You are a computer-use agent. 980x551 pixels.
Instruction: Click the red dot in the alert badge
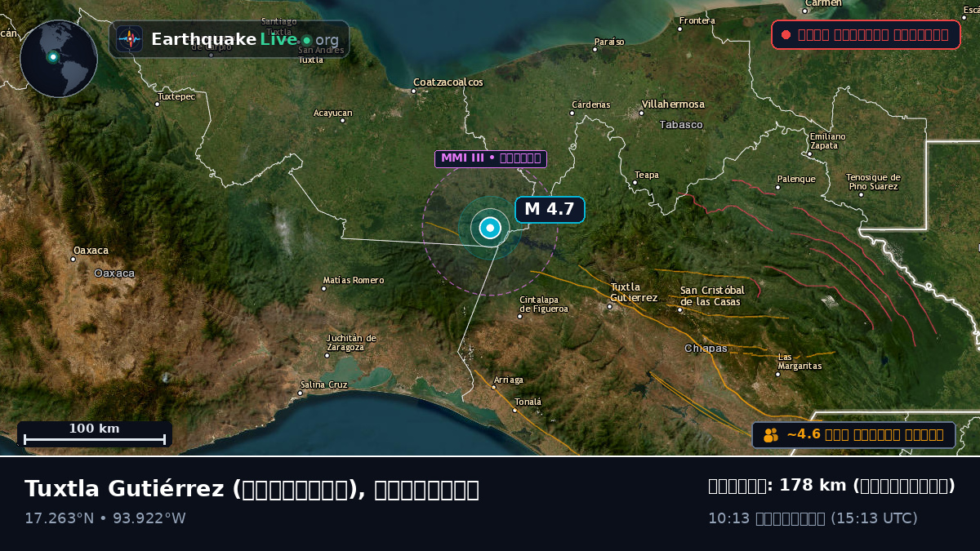pos(786,34)
